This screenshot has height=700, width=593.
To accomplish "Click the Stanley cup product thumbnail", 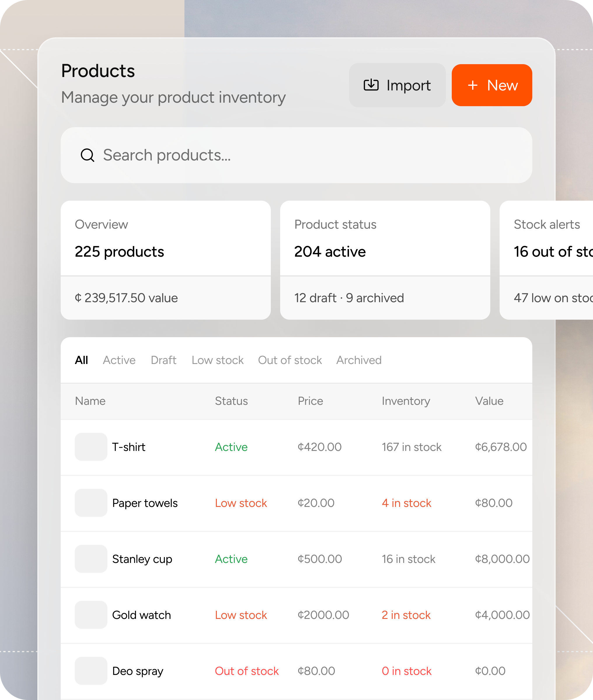I will coord(91,559).
